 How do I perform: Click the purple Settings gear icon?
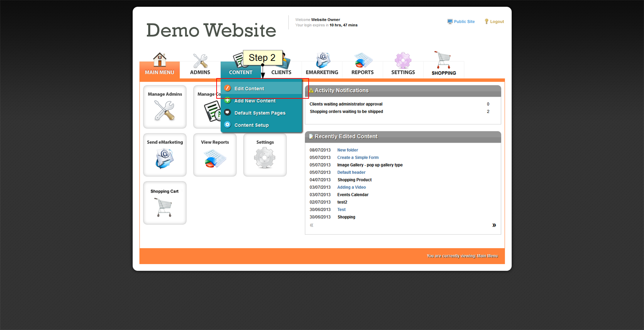[403, 60]
